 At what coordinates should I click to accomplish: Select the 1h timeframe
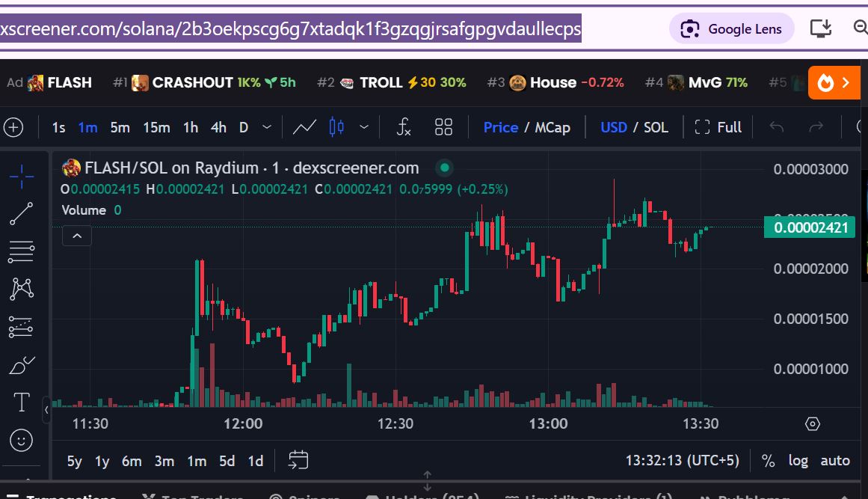[191, 128]
